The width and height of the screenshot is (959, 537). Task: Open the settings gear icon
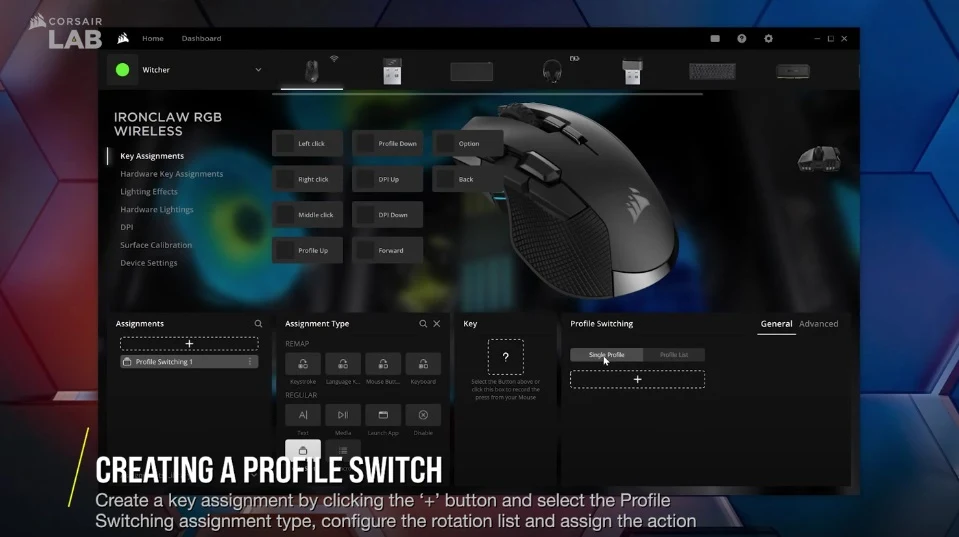pyautogui.click(x=768, y=39)
